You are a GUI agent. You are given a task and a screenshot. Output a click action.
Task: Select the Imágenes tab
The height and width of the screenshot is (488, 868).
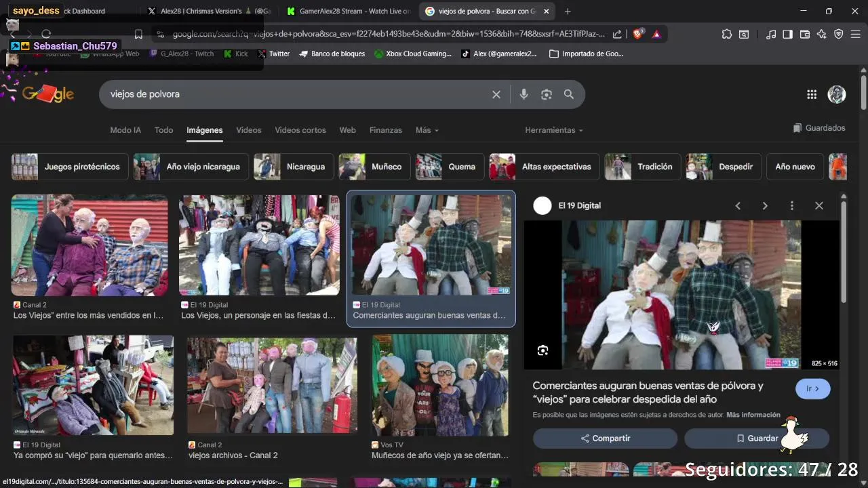click(205, 130)
